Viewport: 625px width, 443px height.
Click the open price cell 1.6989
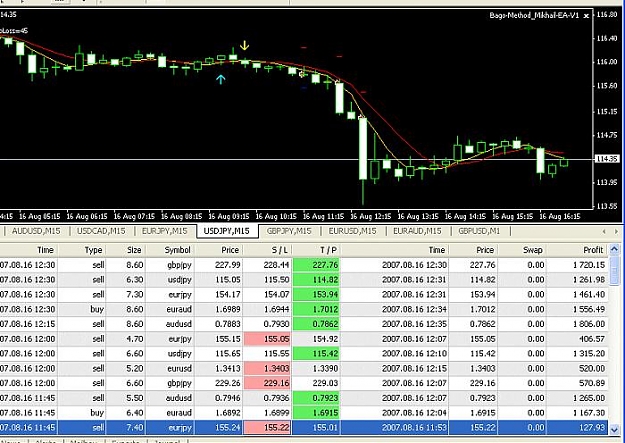[x=228, y=309]
